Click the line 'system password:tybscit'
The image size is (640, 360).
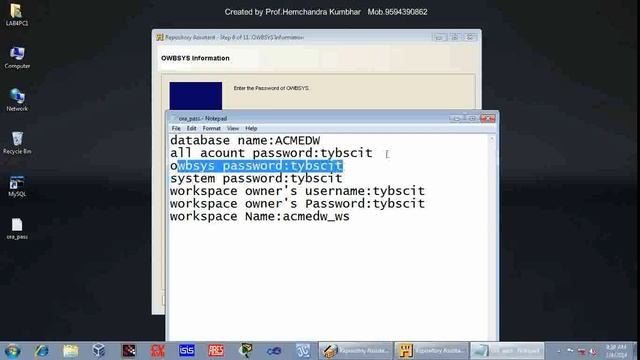(256, 178)
